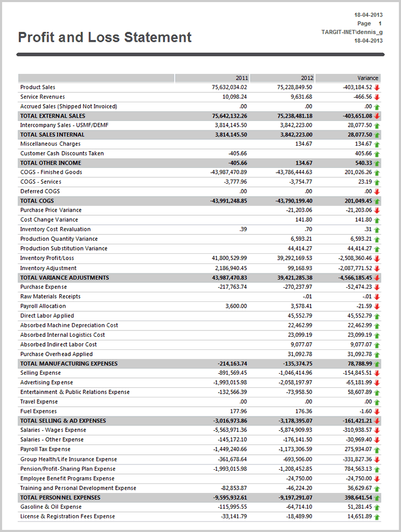Click red arrow for Purchase Price Variance
The image size is (401, 532).
coord(377,211)
